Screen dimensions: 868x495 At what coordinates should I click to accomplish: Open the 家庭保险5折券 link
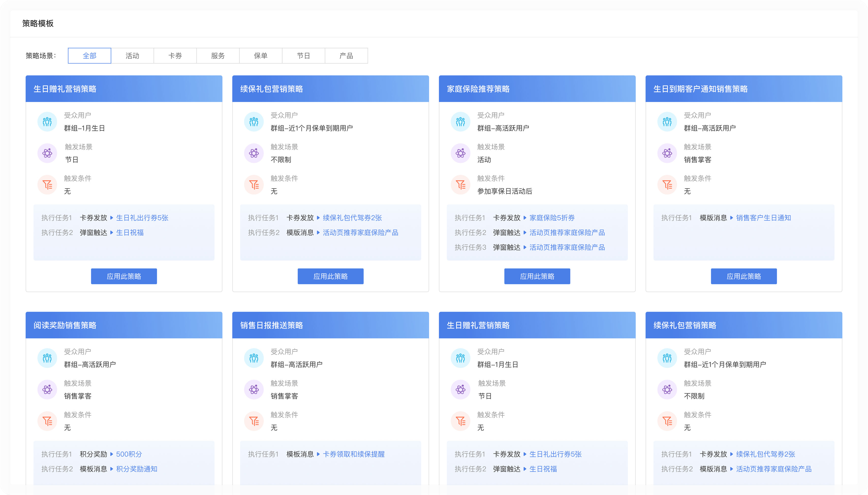552,218
